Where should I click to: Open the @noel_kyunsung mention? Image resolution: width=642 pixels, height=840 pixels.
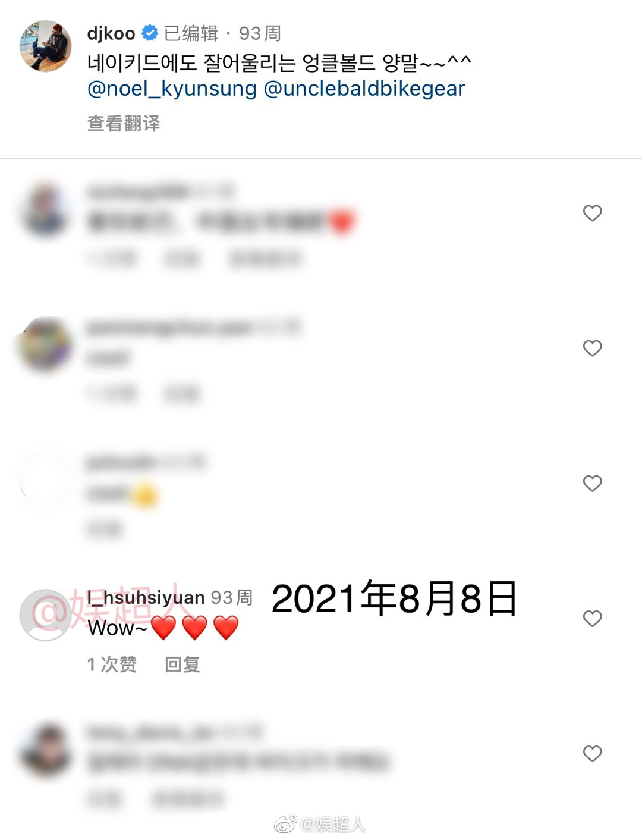pyautogui.click(x=172, y=89)
